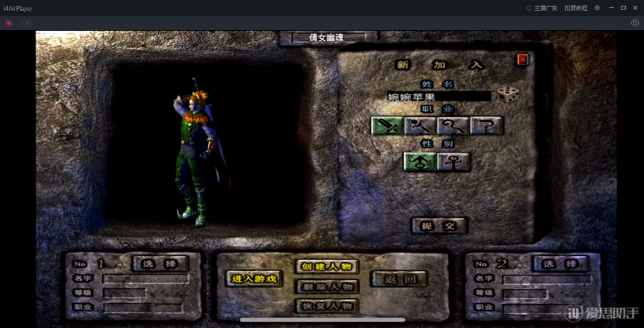Screen dimensions: 644x328
Task: Click the 返回 back button
Action: point(399,279)
